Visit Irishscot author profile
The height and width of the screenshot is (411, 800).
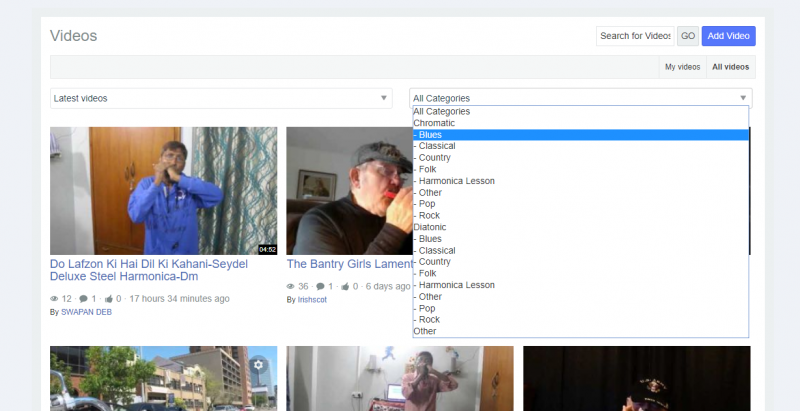click(x=312, y=300)
